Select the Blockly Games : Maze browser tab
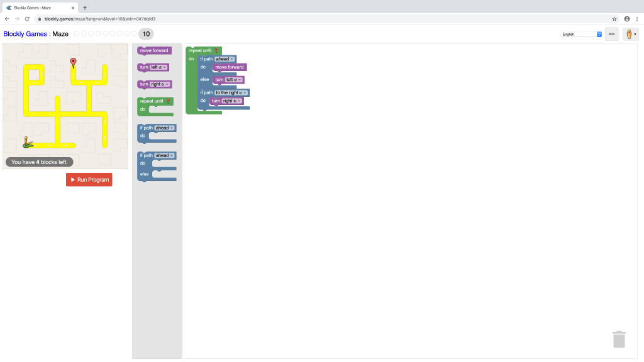This screenshot has height=362, width=644. click(x=38, y=8)
